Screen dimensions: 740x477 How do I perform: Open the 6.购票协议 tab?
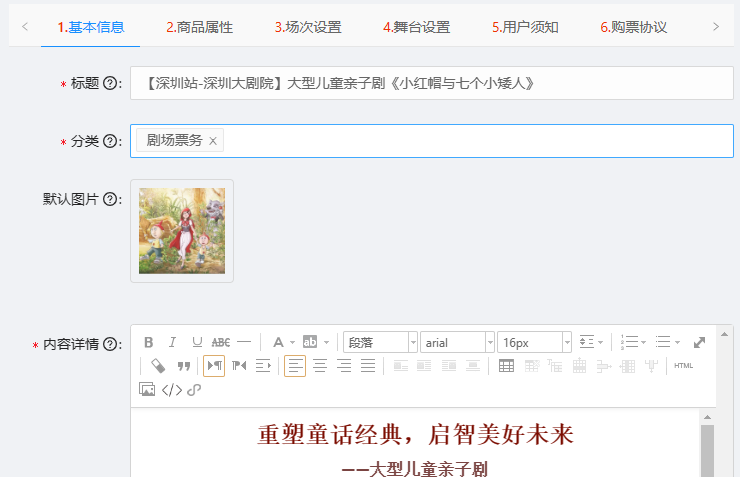click(634, 27)
